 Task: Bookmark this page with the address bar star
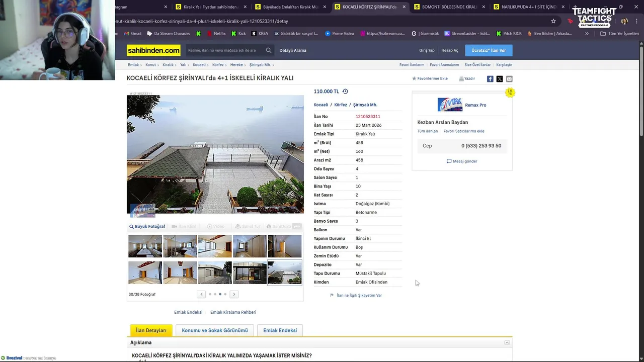coord(553,21)
